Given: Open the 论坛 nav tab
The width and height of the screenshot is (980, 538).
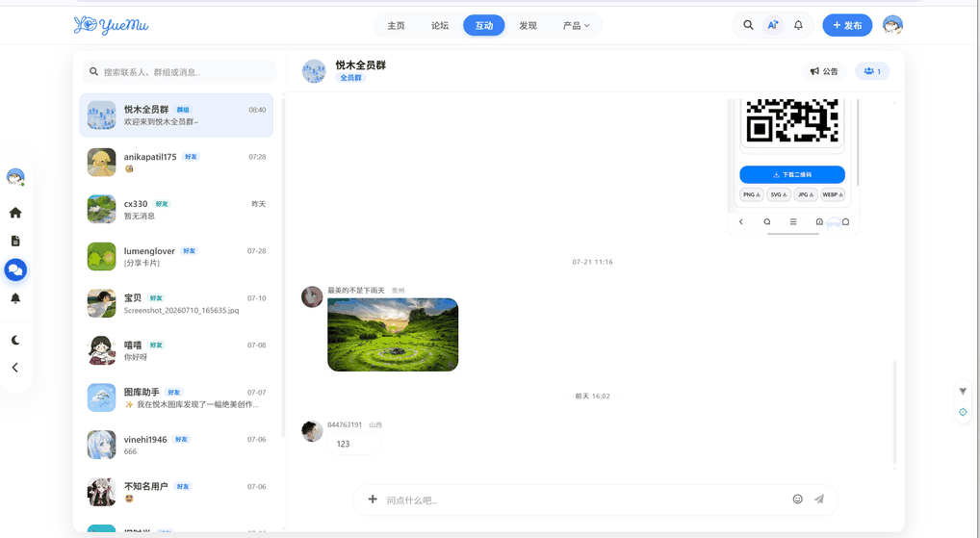Looking at the screenshot, I should 440,25.
